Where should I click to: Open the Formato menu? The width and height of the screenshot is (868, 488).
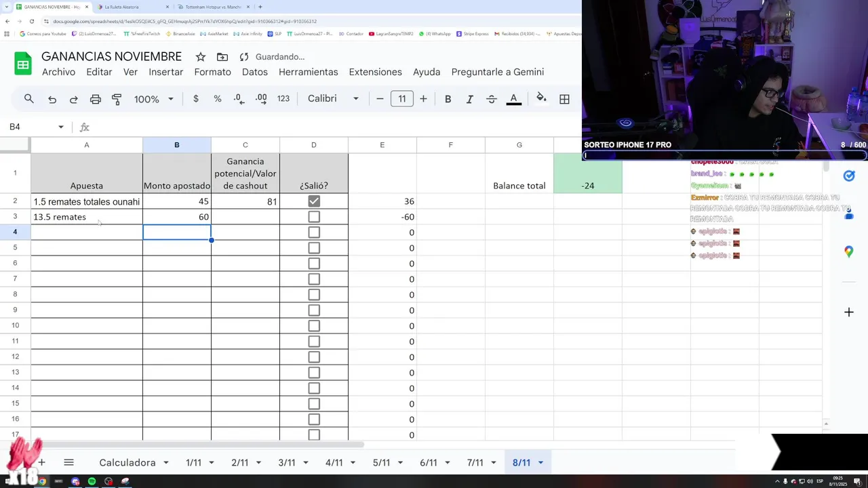point(212,72)
